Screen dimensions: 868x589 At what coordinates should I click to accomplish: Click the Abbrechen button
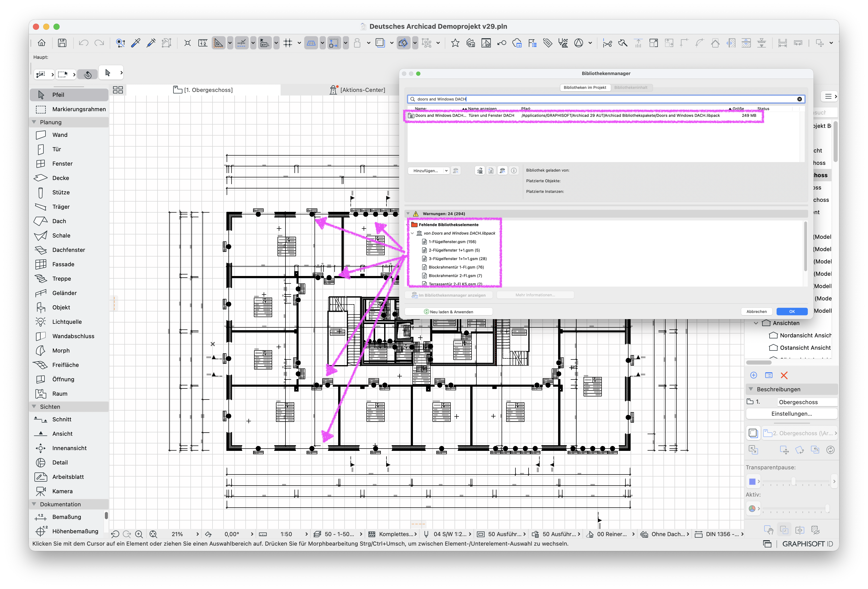[x=756, y=311]
